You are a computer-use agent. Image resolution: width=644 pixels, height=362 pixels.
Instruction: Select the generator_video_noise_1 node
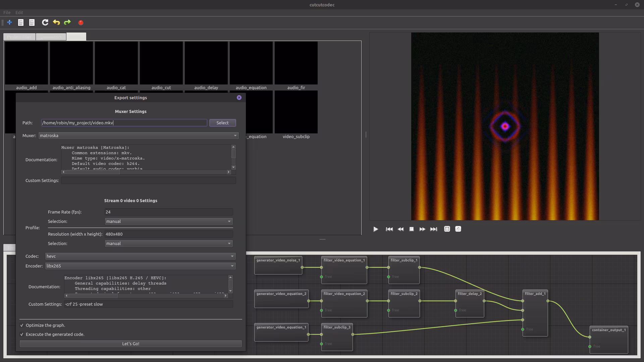click(x=278, y=265)
